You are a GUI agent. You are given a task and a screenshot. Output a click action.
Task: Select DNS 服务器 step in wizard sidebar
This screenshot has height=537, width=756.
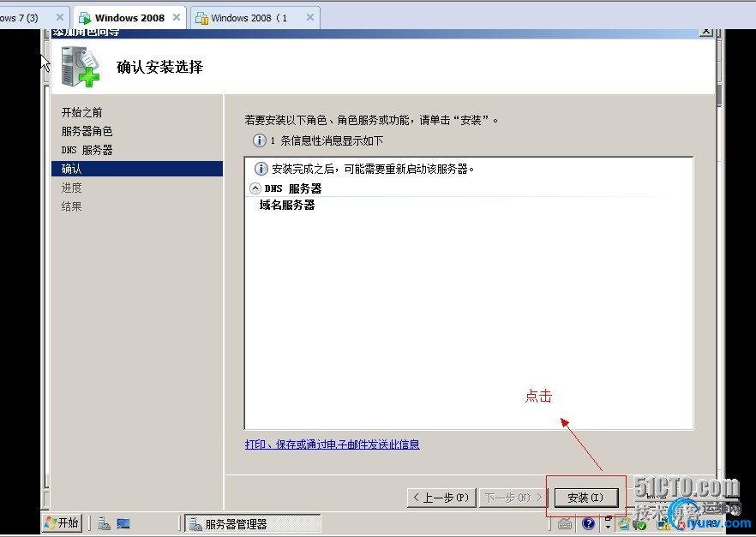coord(87,150)
